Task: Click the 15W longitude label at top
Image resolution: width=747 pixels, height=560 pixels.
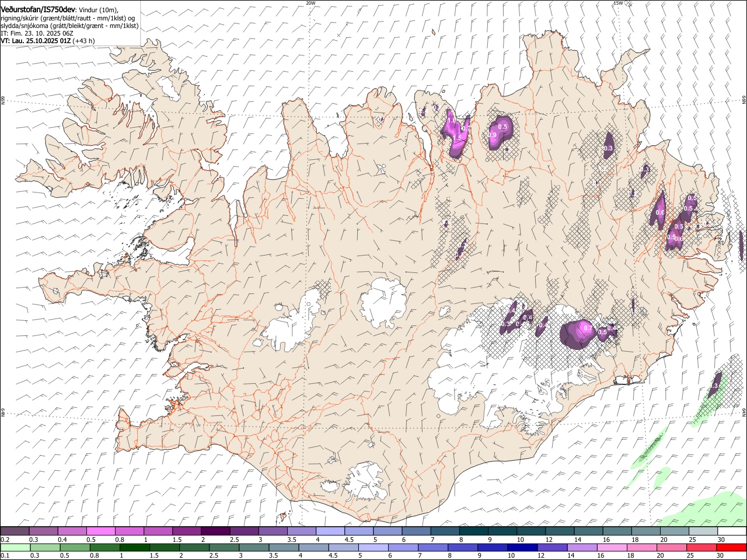Action: pos(619,3)
